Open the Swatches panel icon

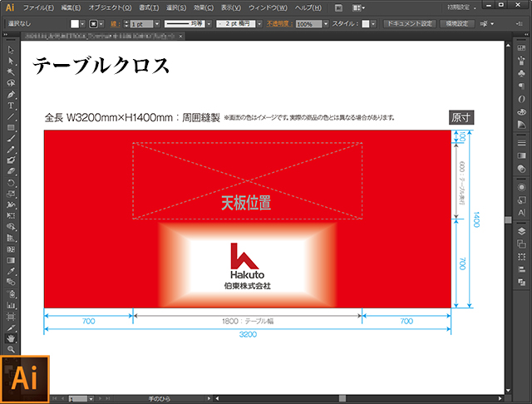click(521, 48)
